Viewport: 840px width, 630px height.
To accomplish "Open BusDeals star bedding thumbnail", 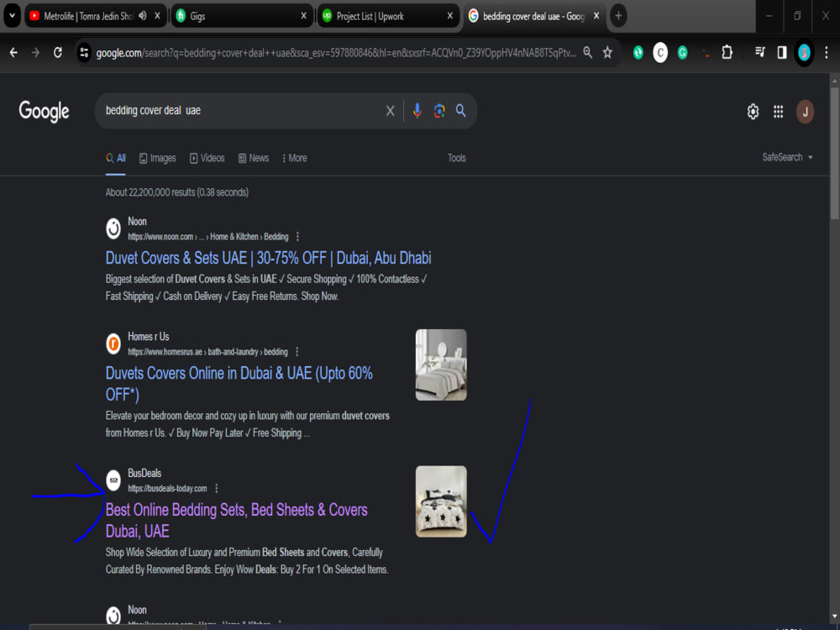I will pos(441,501).
